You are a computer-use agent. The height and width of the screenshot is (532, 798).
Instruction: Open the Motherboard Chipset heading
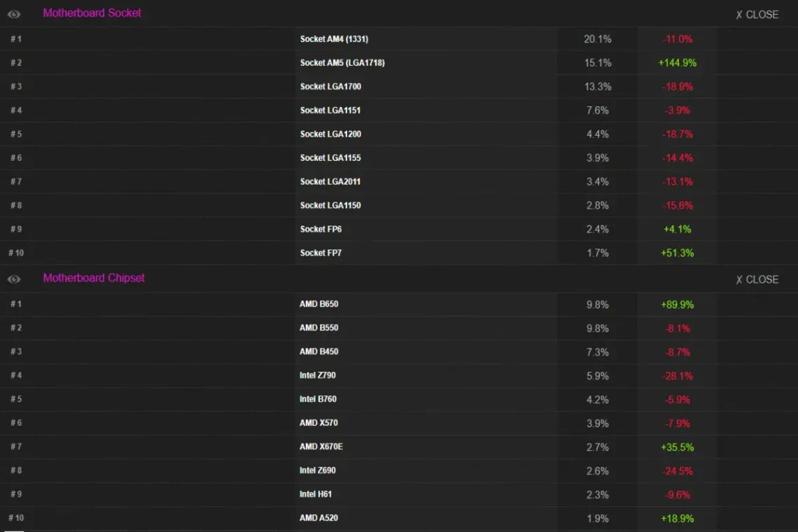(94, 278)
